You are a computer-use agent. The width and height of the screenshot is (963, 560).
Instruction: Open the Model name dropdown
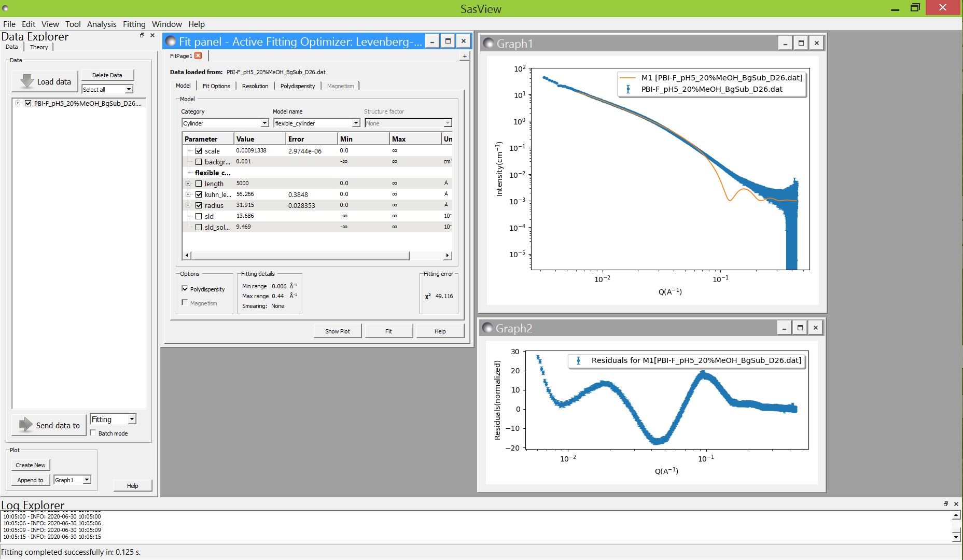317,123
